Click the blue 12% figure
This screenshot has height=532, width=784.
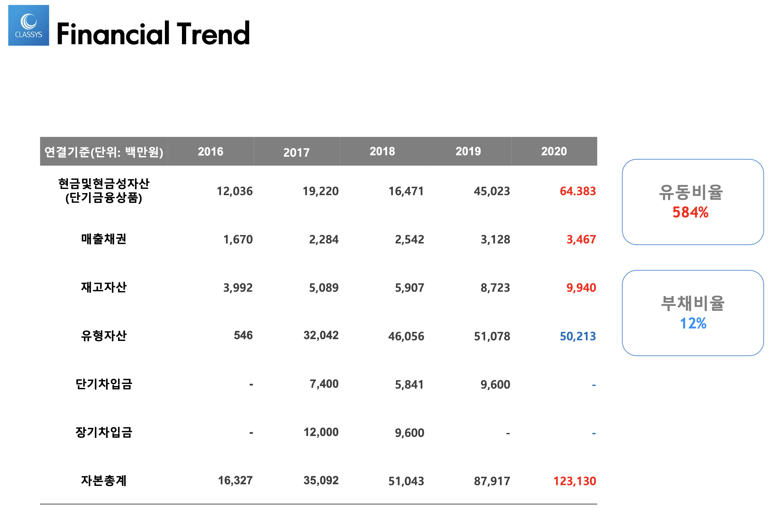(x=693, y=323)
